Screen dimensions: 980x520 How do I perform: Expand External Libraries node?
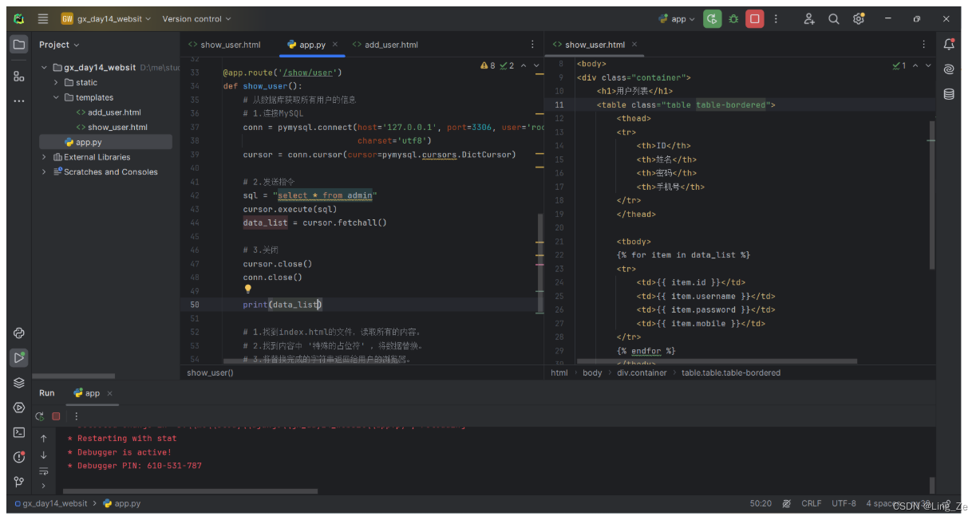(x=45, y=157)
